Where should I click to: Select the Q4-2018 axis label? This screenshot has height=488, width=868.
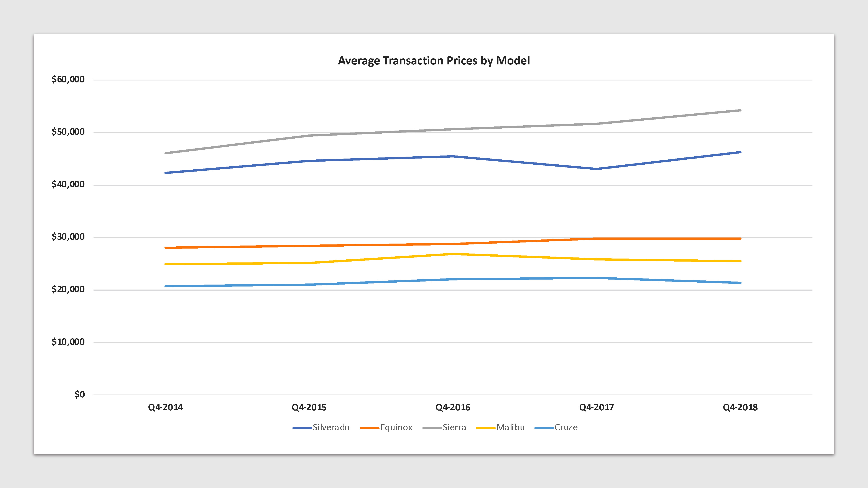(x=740, y=408)
